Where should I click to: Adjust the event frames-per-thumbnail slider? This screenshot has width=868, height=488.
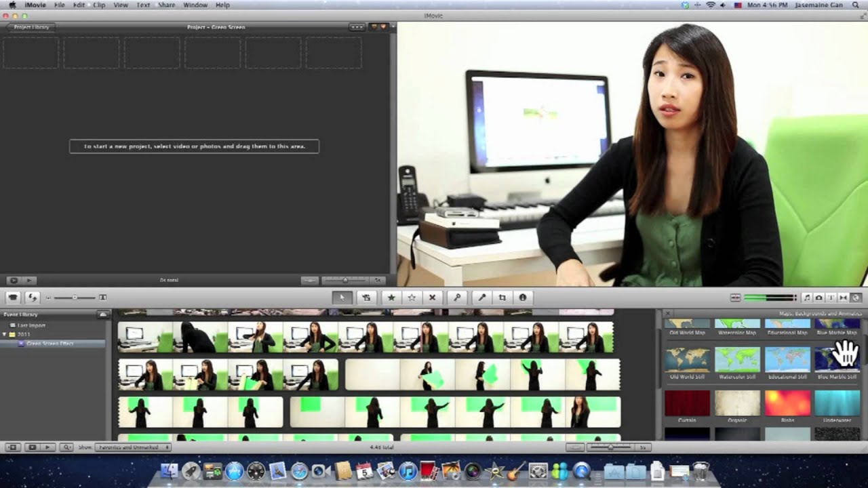[610, 447]
